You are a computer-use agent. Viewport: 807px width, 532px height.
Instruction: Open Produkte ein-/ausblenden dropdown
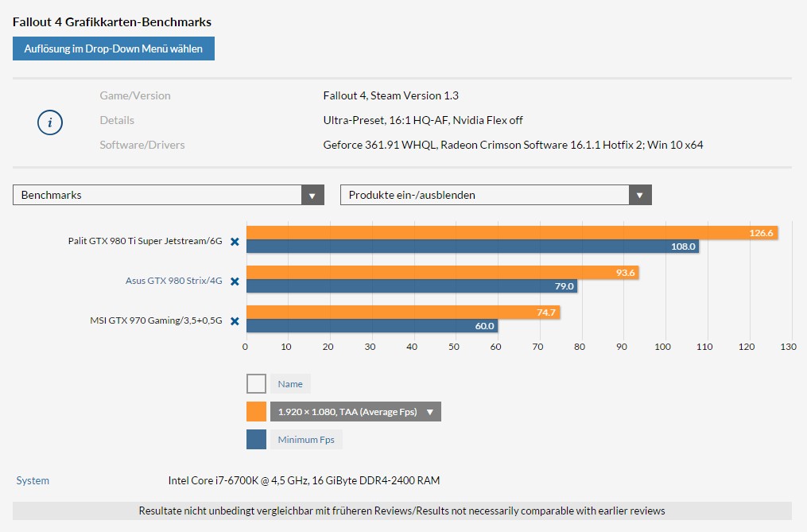495,195
